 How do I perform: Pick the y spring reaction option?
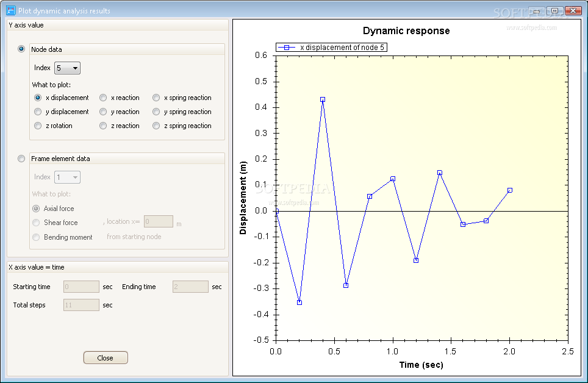pos(156,112)
